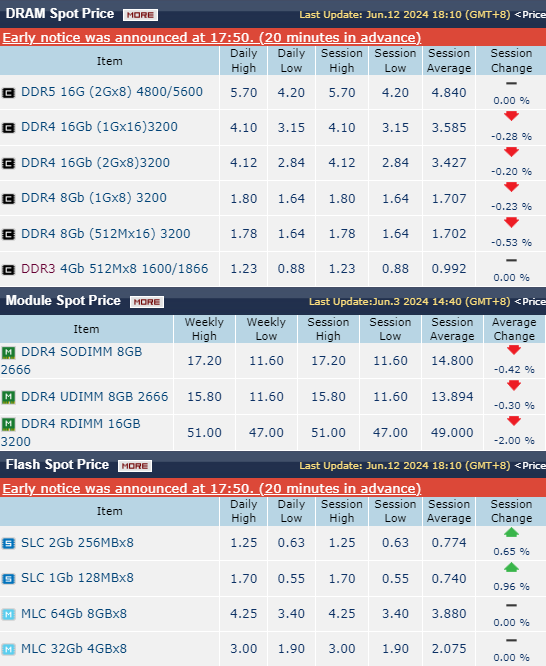This screenshot has width=546, height=666.
Task: Click red down arrow for DDR4 SODIMM 8GB
Action: point(514,350)
